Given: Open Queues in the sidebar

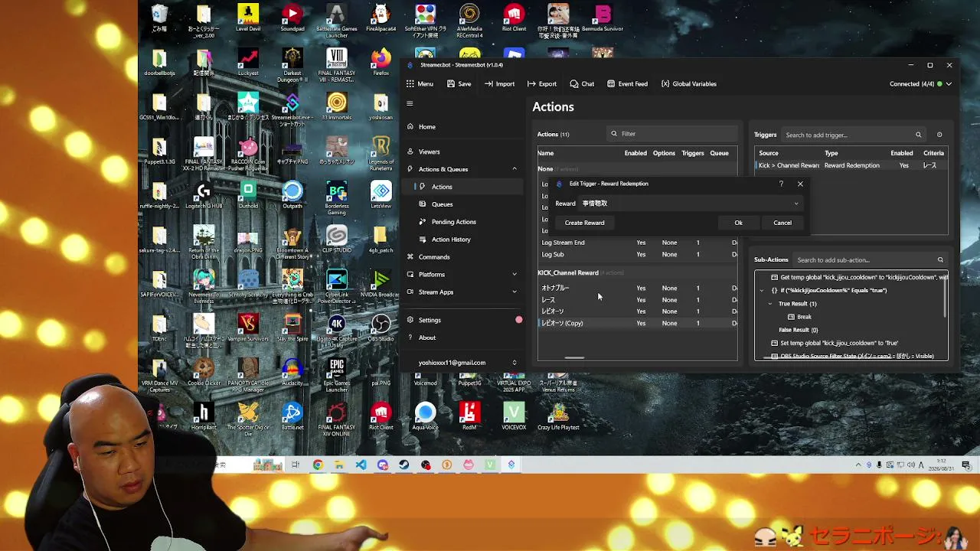Looking at the screenshot, I should [463, 204].
